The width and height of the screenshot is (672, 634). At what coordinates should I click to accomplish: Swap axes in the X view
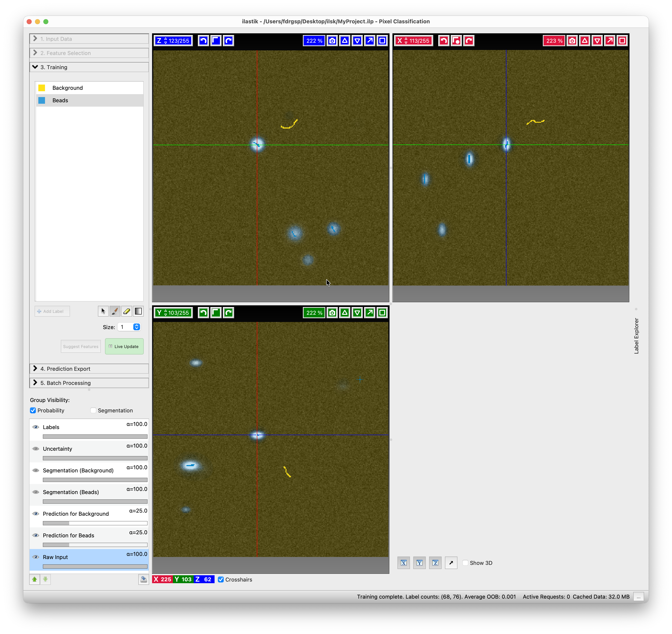click(456, 41)
